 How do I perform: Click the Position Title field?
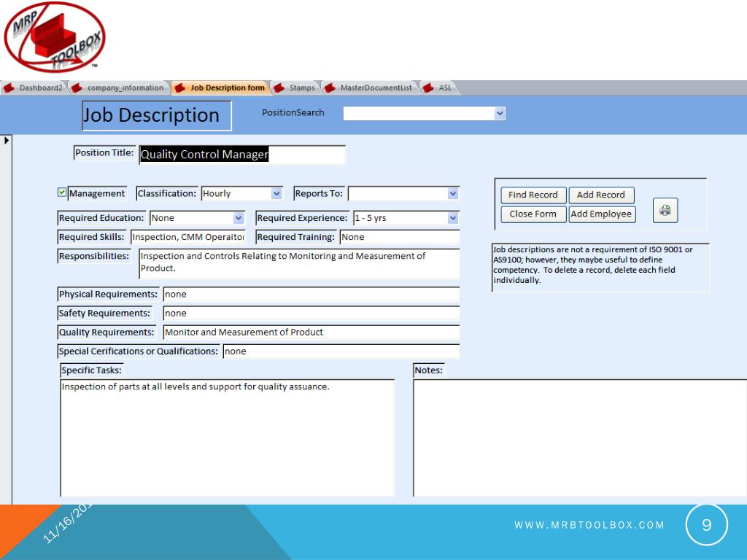(242, 155)
